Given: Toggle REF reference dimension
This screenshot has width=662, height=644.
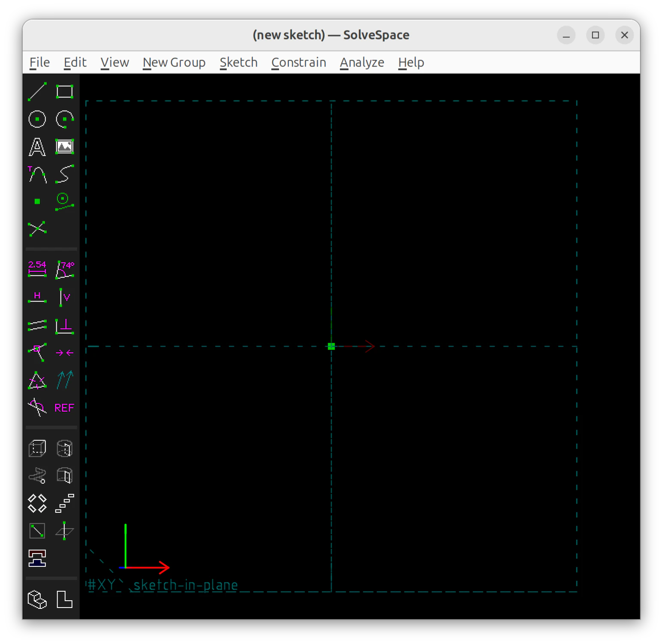Looking at the screenshot, I should [65, 408].
